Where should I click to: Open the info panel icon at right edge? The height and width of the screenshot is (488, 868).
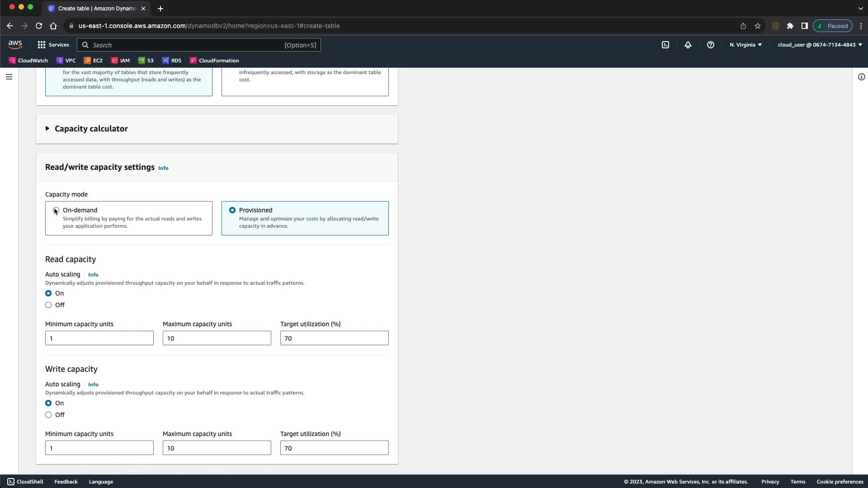pyautogui.click(x=861, y=77)
